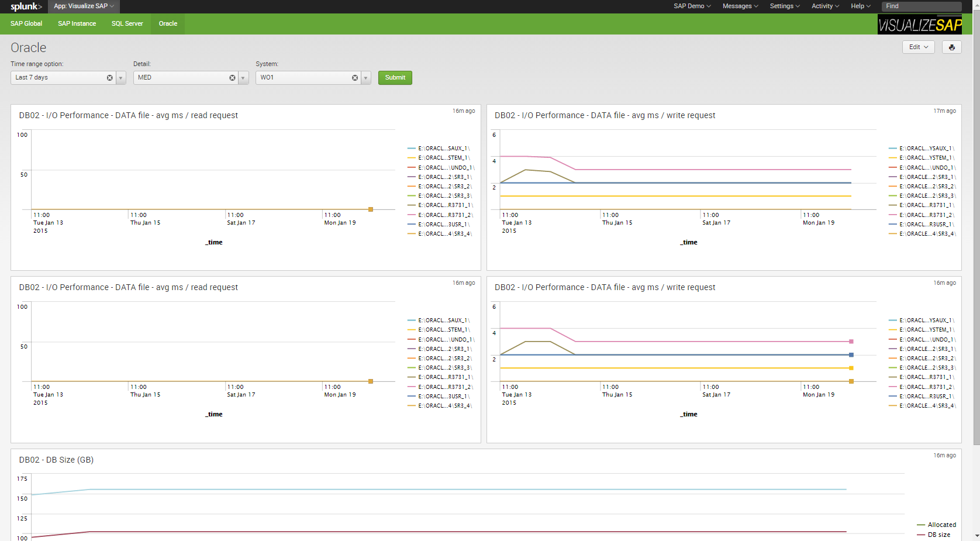Open the Detail dropdown arrow

243,78
